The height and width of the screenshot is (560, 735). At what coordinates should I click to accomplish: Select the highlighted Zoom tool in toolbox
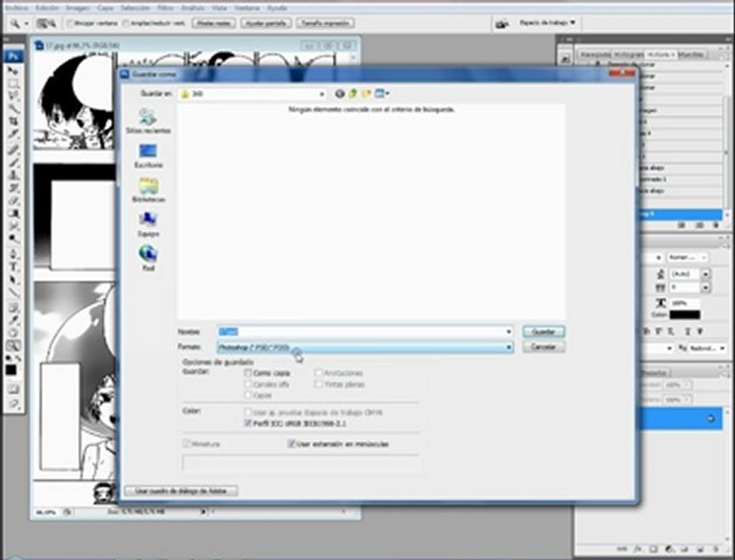[13, 346]
